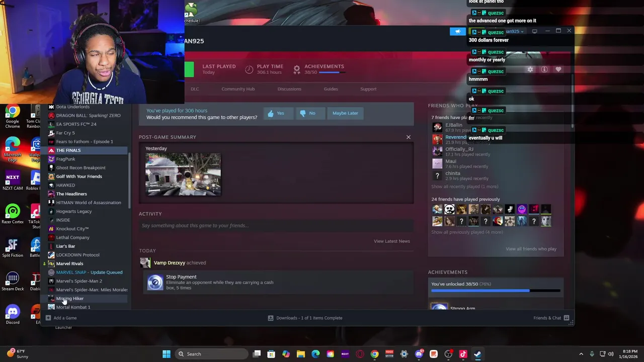Viewport: 644px width, 362px height.
Task: Open the volume control in system tray
Action: pos(610,354)
